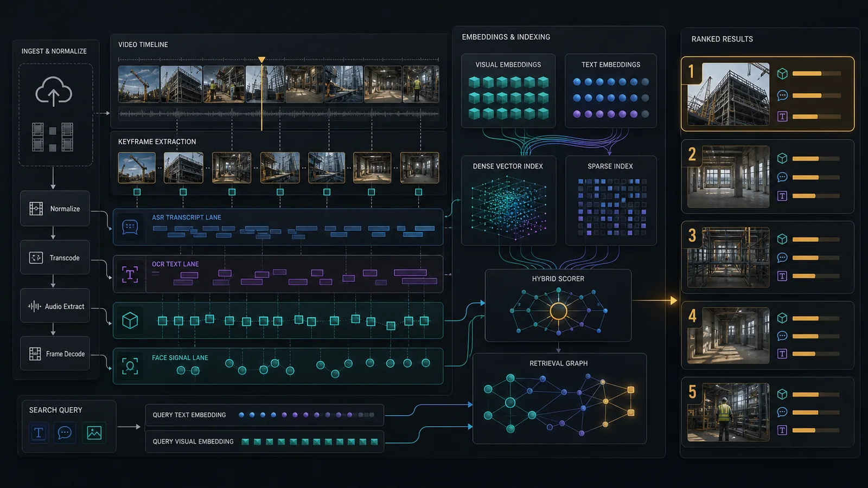
Task: Click the cube icon in object lane
Action: pyautogui.click(x=130, y=320)
